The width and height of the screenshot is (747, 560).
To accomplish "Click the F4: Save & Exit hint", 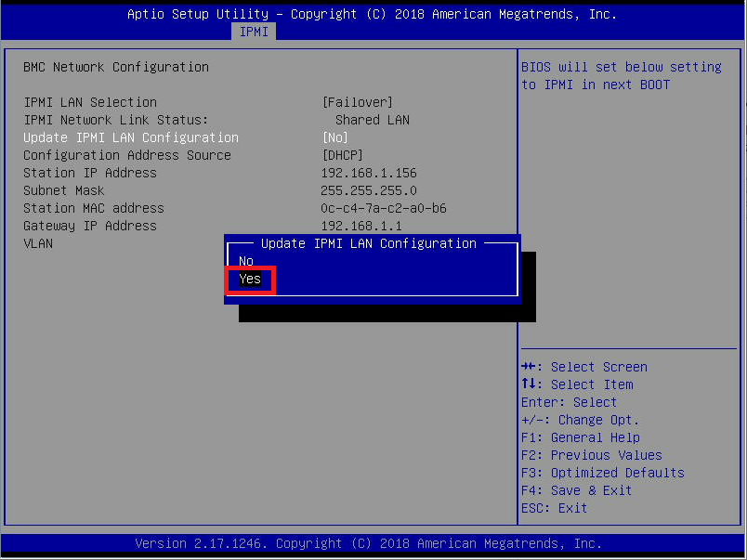I will point(577,490).
